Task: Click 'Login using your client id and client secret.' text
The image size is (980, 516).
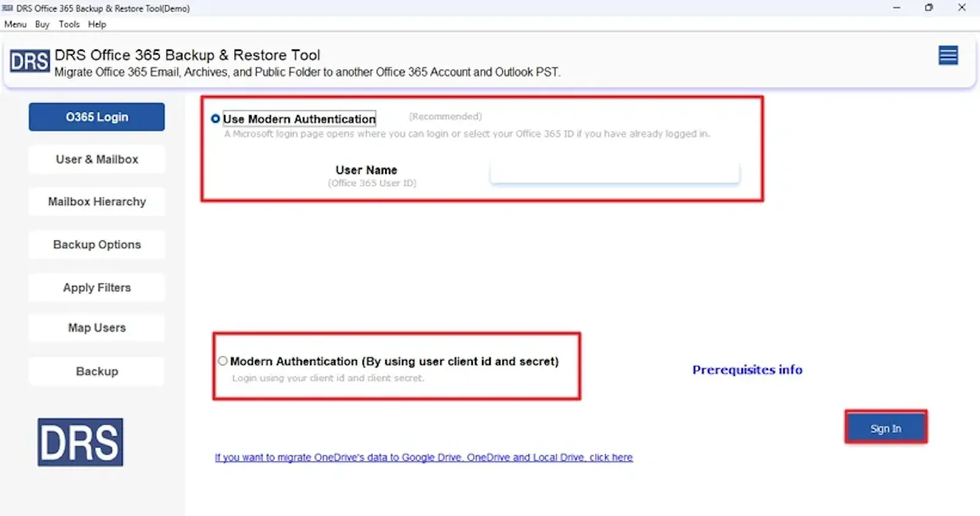Action: click(x=328, y=378)
